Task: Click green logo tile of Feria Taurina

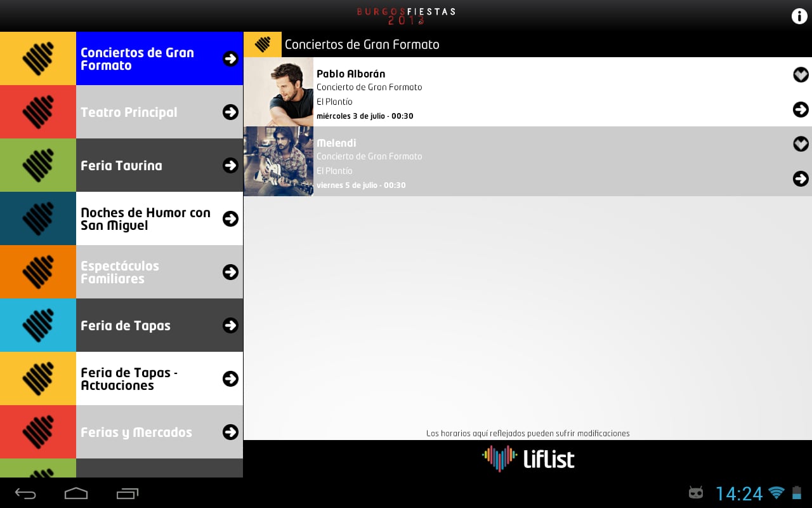Action: pos(38,165)
